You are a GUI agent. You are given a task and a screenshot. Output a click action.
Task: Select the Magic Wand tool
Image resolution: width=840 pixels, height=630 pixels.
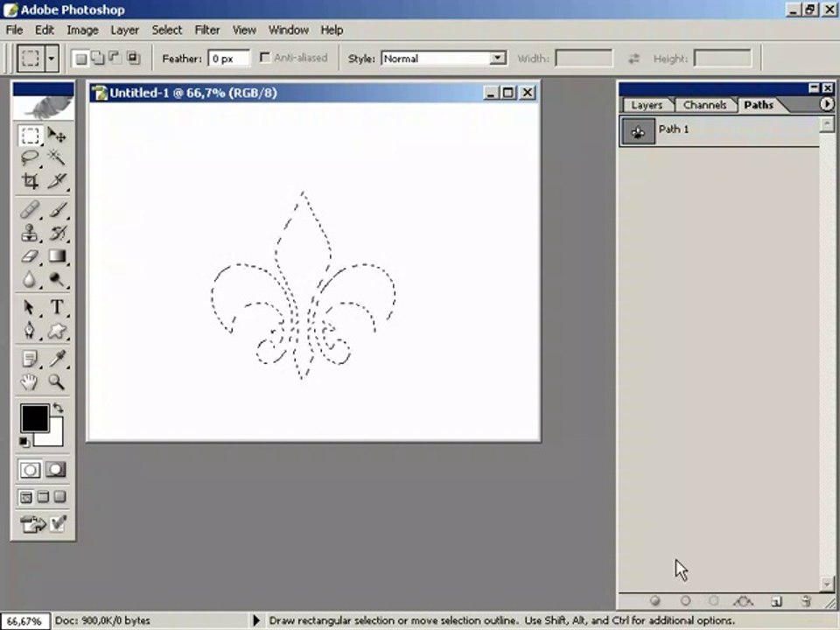pyautogui.click(x=57, y=157)
